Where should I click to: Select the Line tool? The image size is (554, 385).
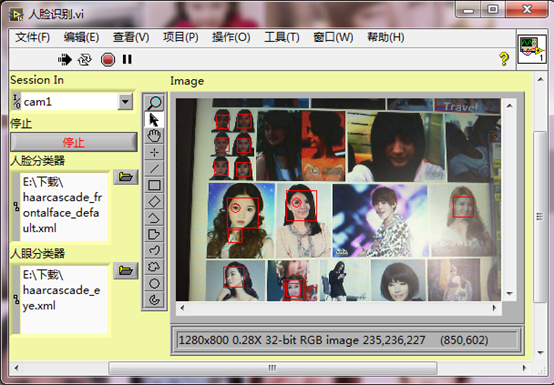click(x=154, y=169)
